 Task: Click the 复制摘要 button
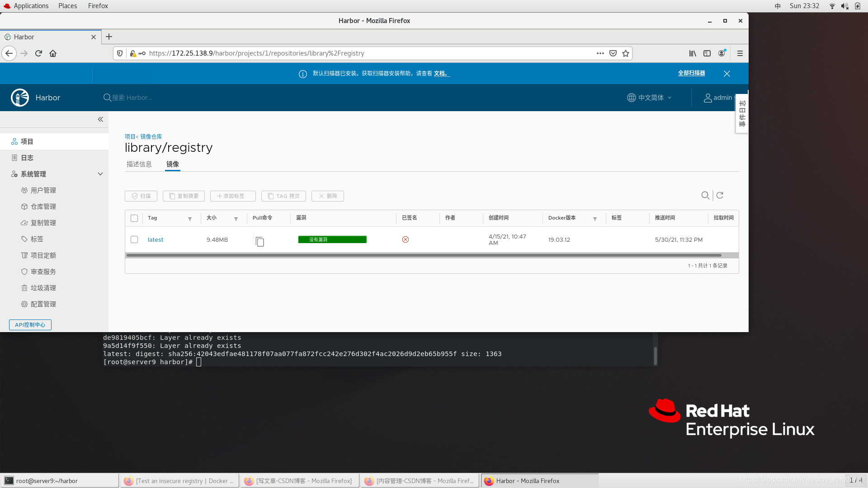[x=184, y=196]
